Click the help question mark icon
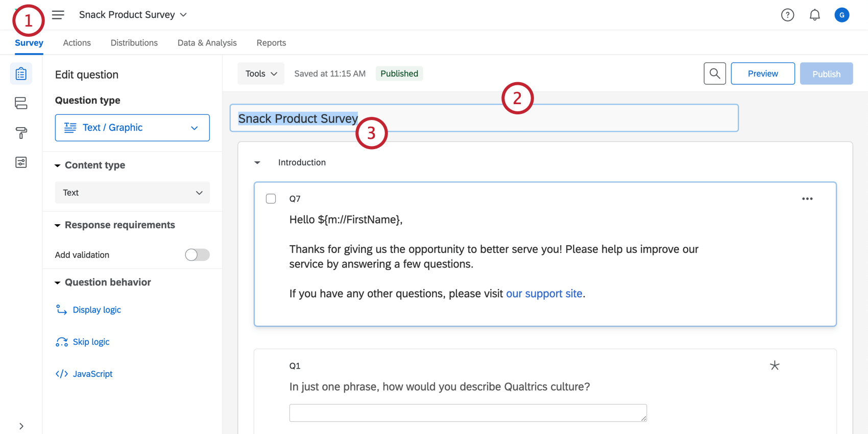Screen dimensions: 868x434 coord(787,15)
